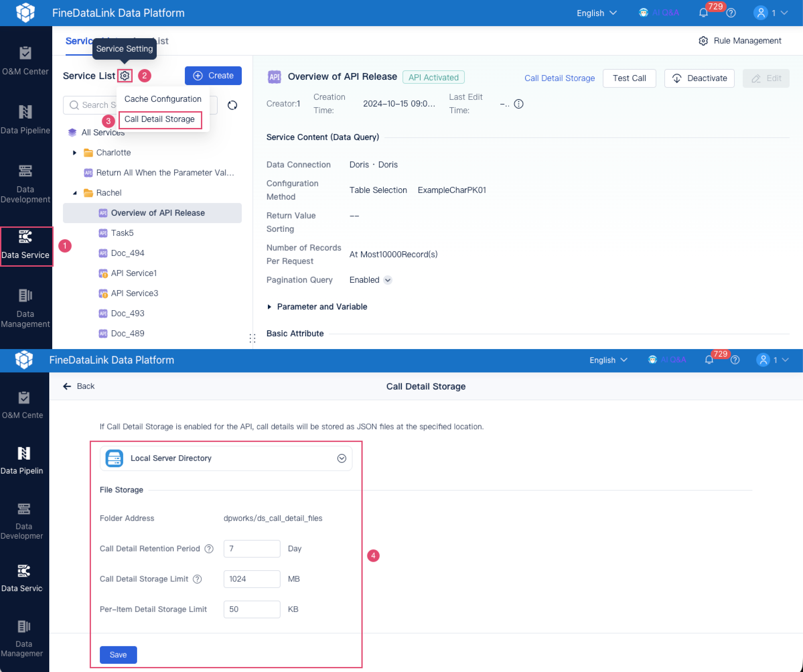Screen dimensions: 803x672
Task: Refresh the service list
Action: click(x=232, y=105)
